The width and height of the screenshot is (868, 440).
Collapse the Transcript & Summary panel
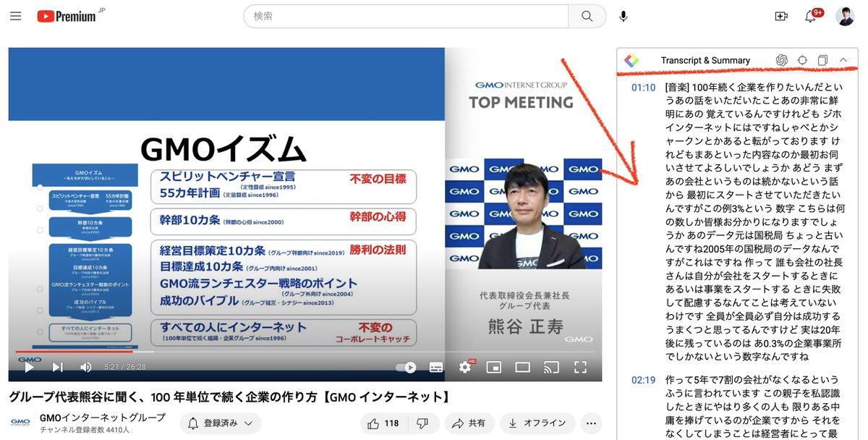click(x=843, y=60)
